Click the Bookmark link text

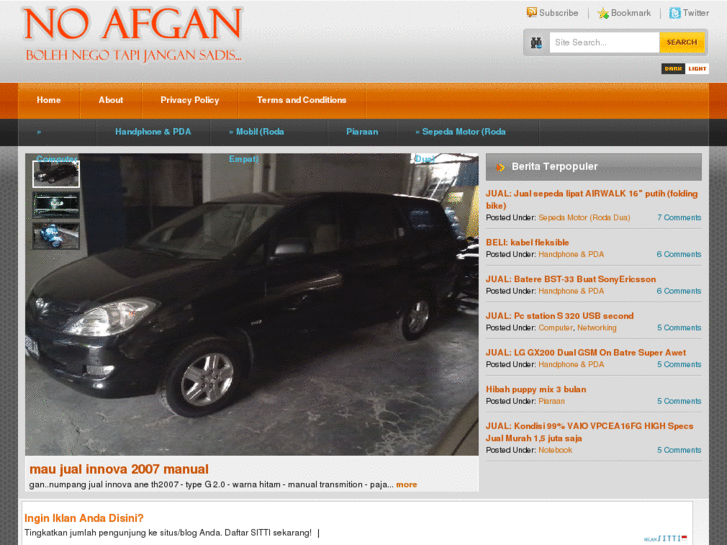(x=631, y=13)
